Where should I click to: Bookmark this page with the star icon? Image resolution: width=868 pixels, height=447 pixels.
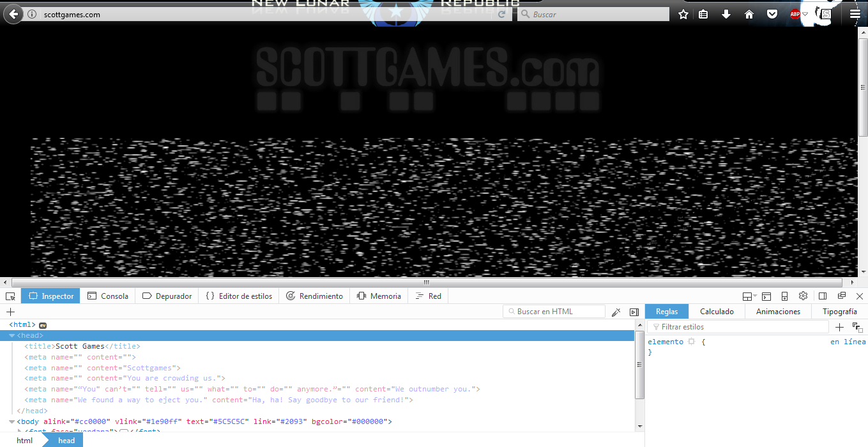pyautogui.click(x=683, y=14)
